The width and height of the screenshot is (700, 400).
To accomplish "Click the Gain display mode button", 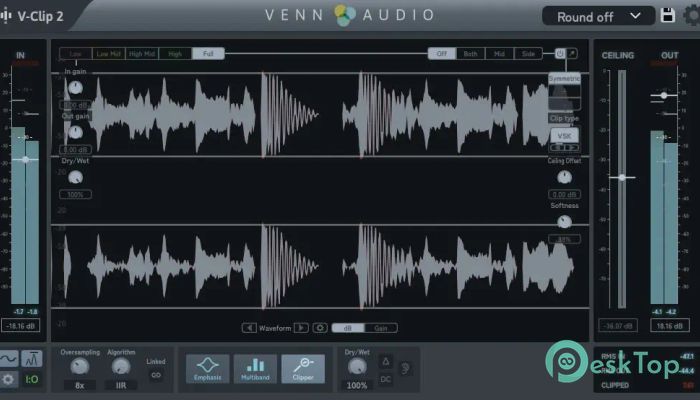I will 380,327.
